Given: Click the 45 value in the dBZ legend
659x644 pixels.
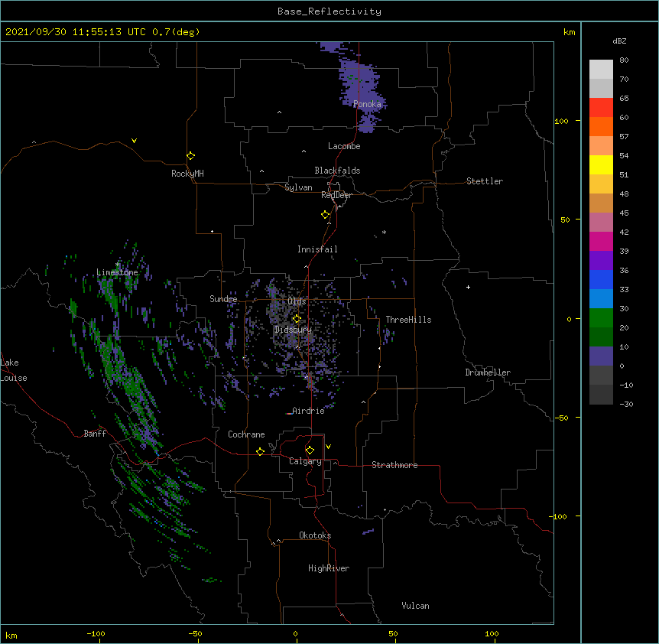Looking at the screenshot, I should pyautogui.click(x=624, y=213).
